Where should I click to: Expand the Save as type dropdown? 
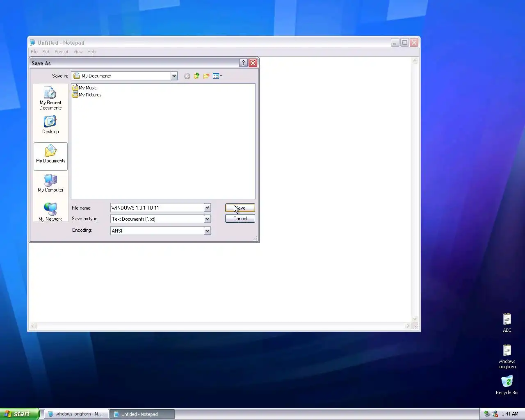(207, 219)
